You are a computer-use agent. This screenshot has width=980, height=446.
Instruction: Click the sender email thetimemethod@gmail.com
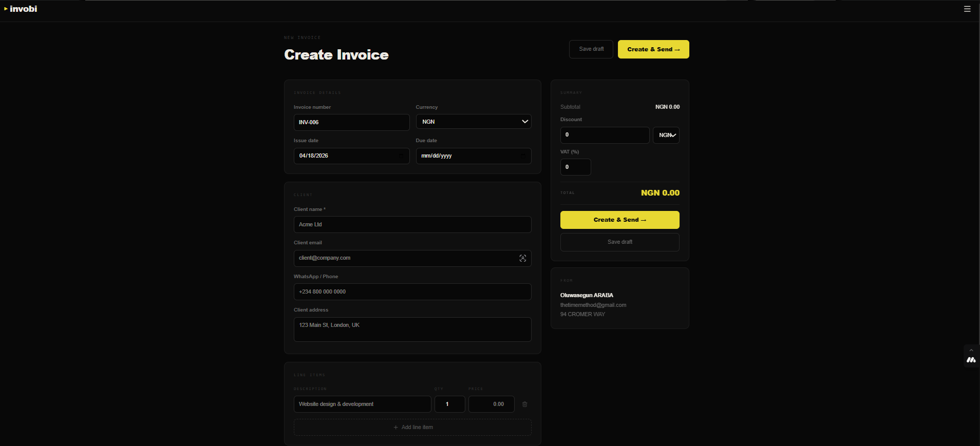pos(593,305)
